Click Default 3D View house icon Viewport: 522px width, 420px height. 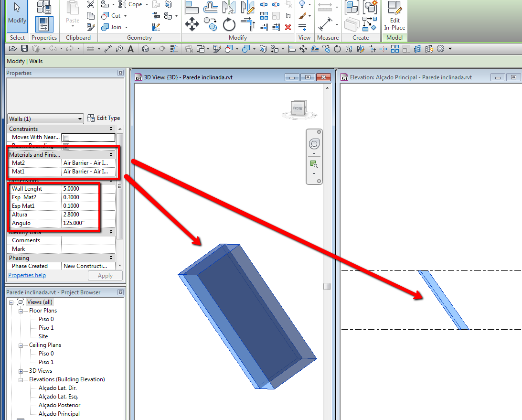[x=145, y=49]
